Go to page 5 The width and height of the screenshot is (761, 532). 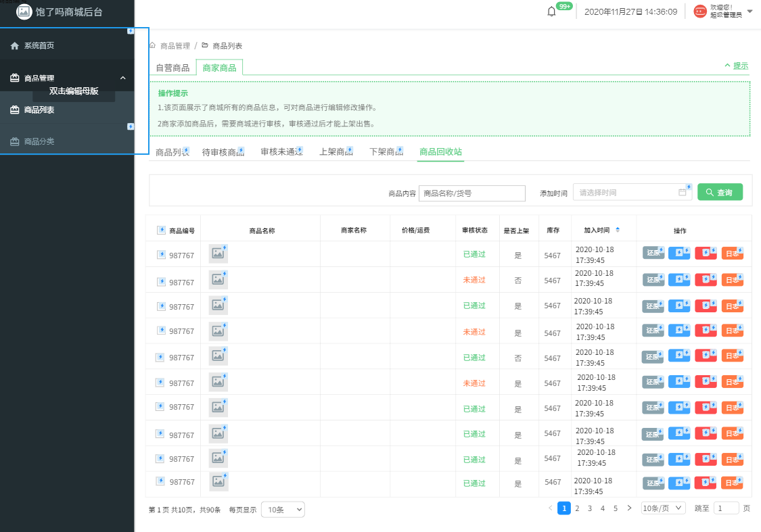click(616, 508)
